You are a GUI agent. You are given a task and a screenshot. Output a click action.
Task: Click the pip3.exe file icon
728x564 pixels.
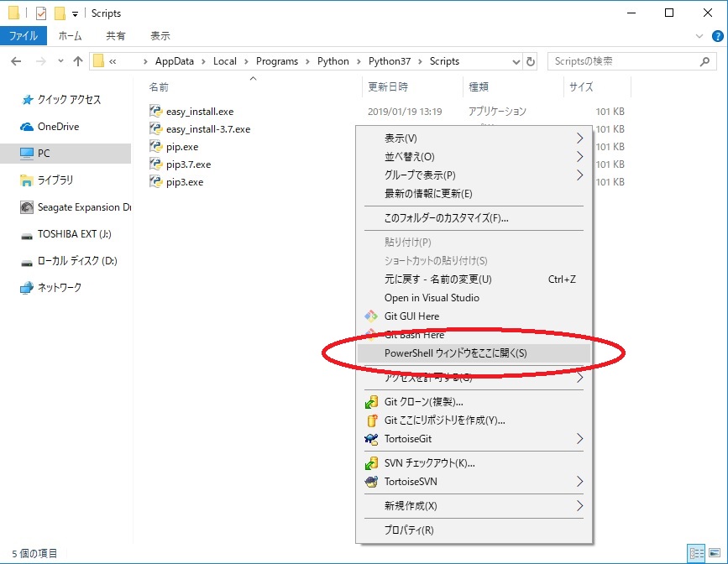(x=155, y=181)
